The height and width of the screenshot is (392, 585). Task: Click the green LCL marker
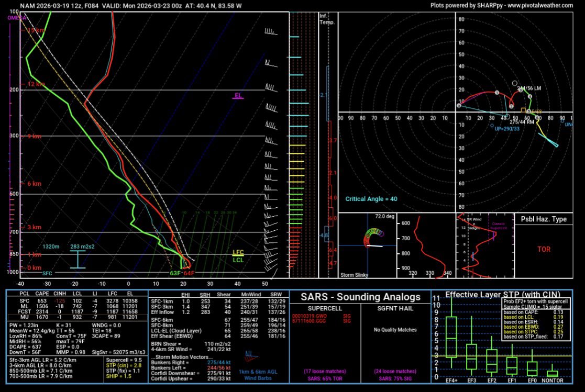238,260
